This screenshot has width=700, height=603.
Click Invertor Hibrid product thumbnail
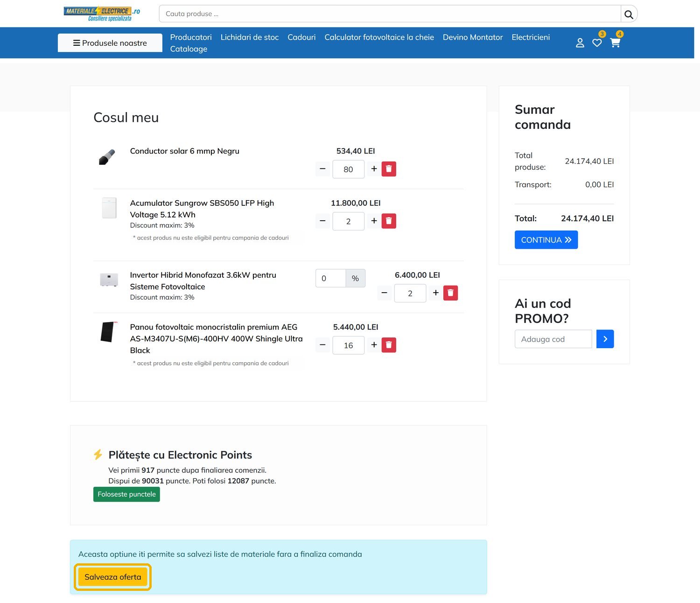coord(109,280)
